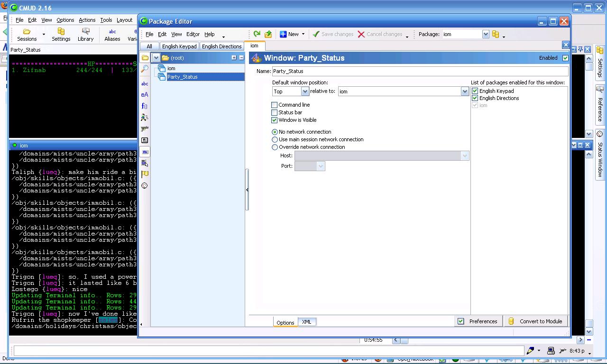Image resolution: width=607 pixels, height=364 pixels.
Task: Switch to the All tab
Action: [x=149, y=46]
